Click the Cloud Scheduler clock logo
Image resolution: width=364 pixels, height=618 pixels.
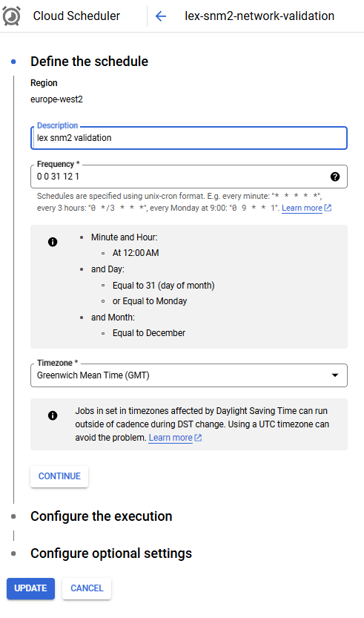pyautogui.click(x=12, y=16)
